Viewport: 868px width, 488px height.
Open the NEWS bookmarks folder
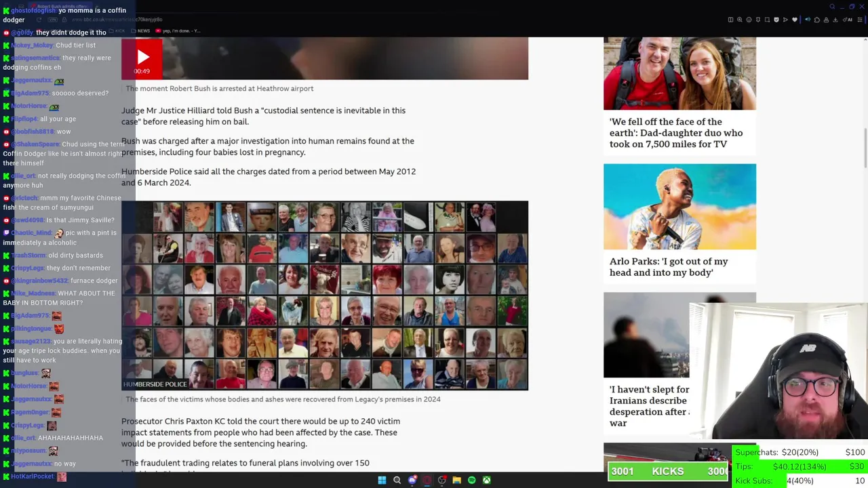pyautogui.click(x=140, y=30)
